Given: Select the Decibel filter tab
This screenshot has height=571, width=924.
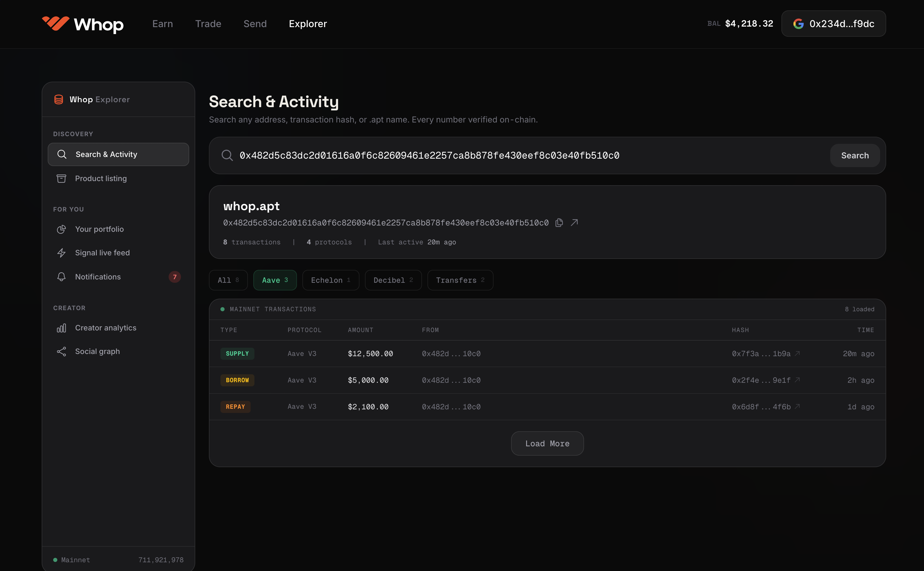Looking at the screenshot, I should [x=393, y=280].
